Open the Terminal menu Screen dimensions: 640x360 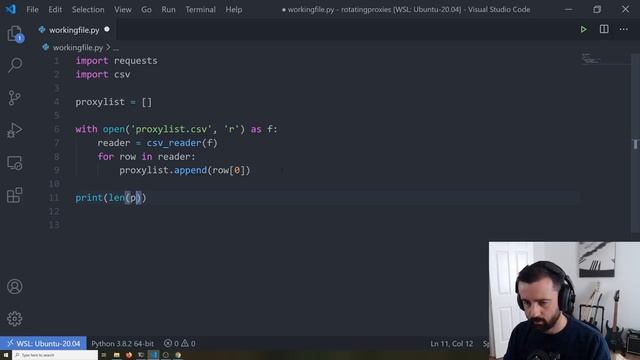point(200,9)
